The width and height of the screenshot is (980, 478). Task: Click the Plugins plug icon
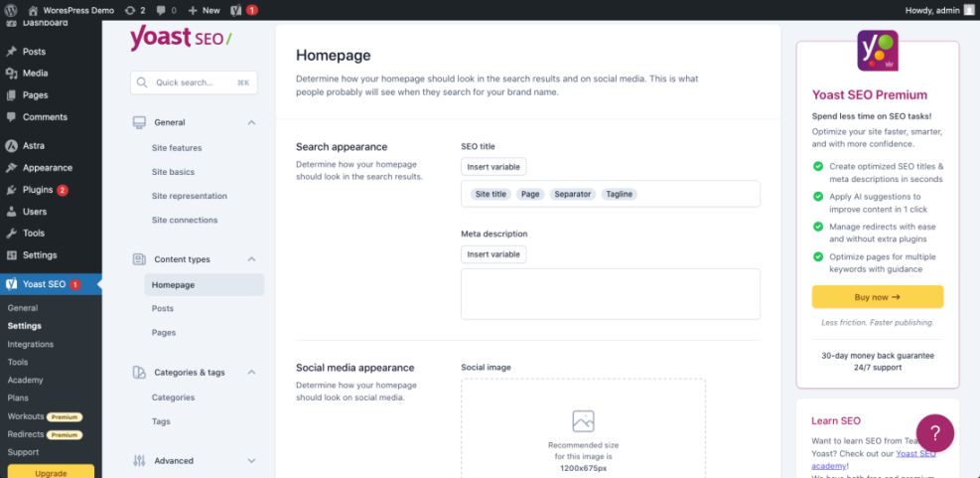coord(11,190)
